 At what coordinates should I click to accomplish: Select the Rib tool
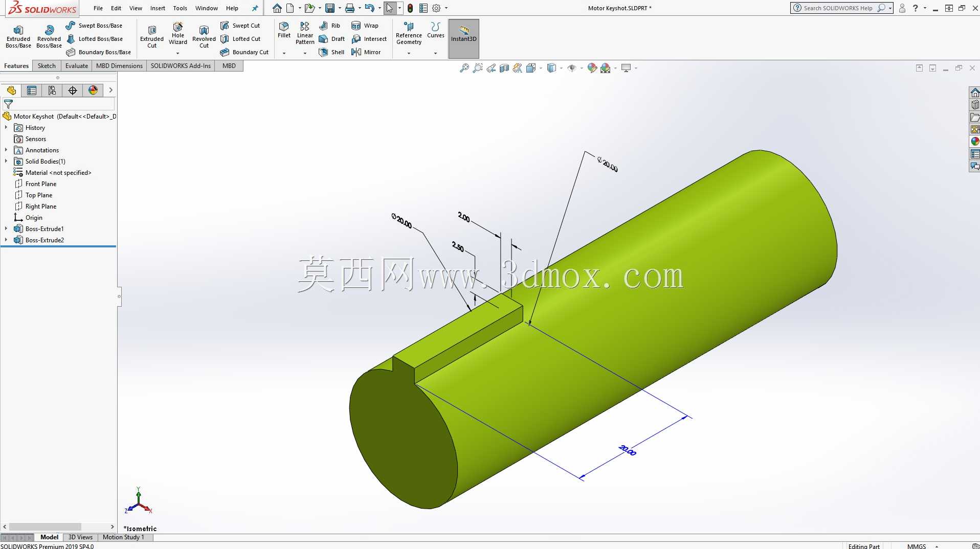click(329, 26)
